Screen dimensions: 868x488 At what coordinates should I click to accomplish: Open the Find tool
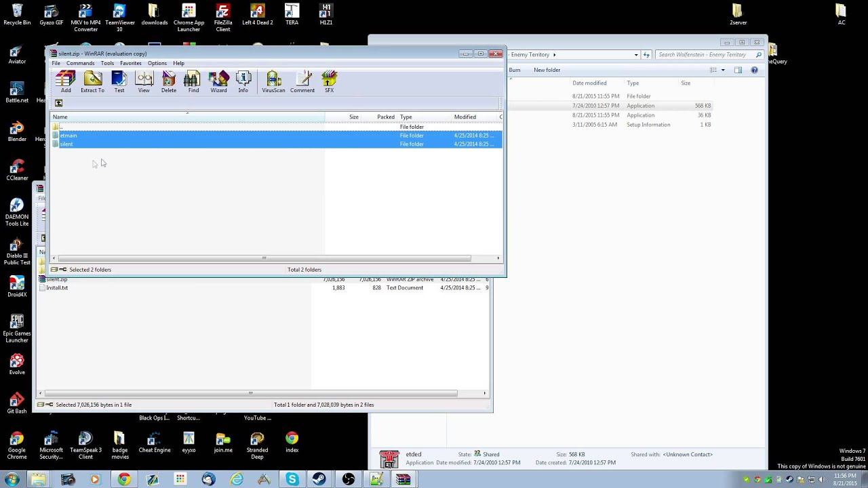[x=193, y=82]
